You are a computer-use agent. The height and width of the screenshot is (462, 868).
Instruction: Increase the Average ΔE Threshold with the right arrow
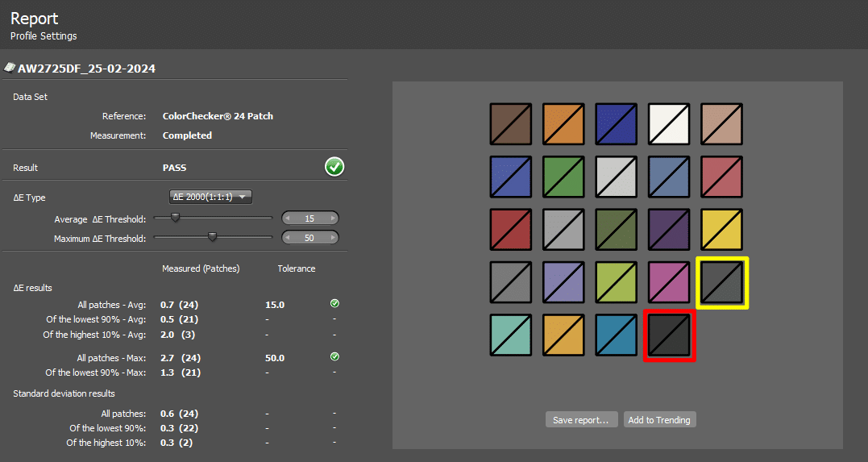pos(333,219)
